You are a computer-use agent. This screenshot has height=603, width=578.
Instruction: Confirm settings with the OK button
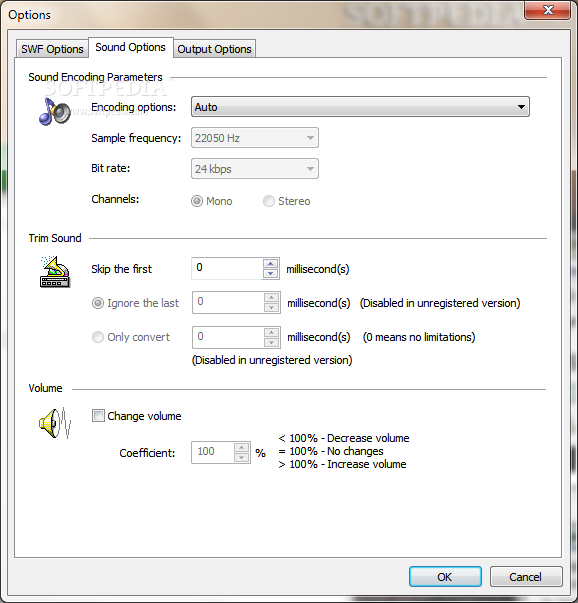tap(445, 576)
